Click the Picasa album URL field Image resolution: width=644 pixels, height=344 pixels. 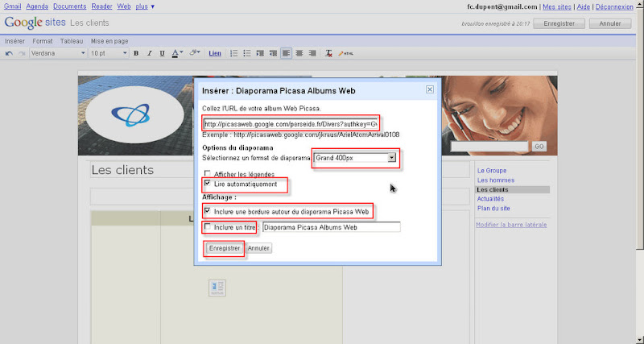pos(291,124)
